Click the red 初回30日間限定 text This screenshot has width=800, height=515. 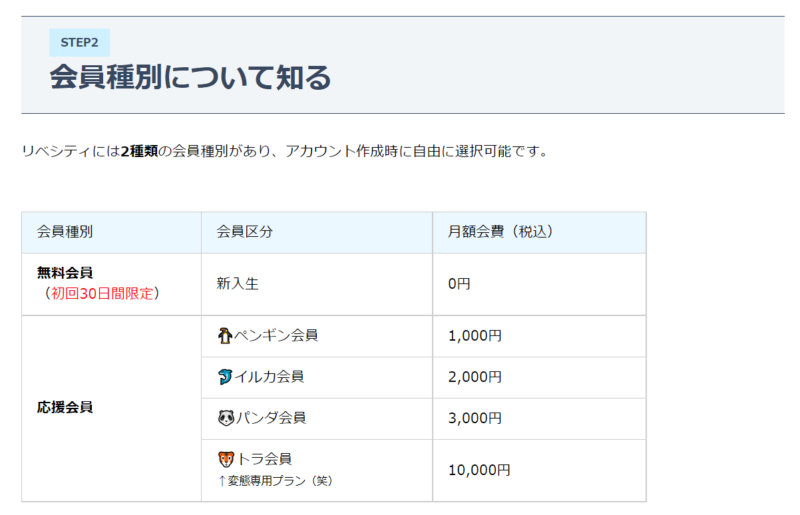[102, 293]
